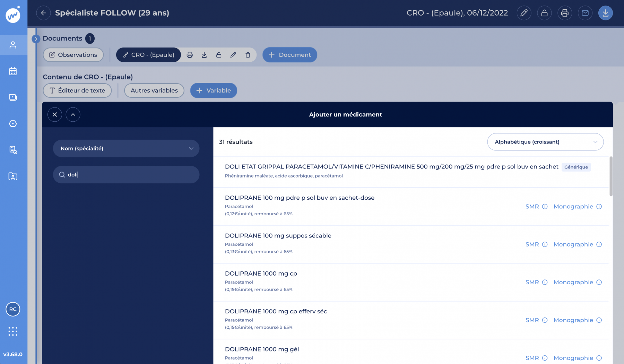Select the CRO - (Epaule) document tab
The width and height of the screenshot is (624, 364).
click(x=149, y=55)
